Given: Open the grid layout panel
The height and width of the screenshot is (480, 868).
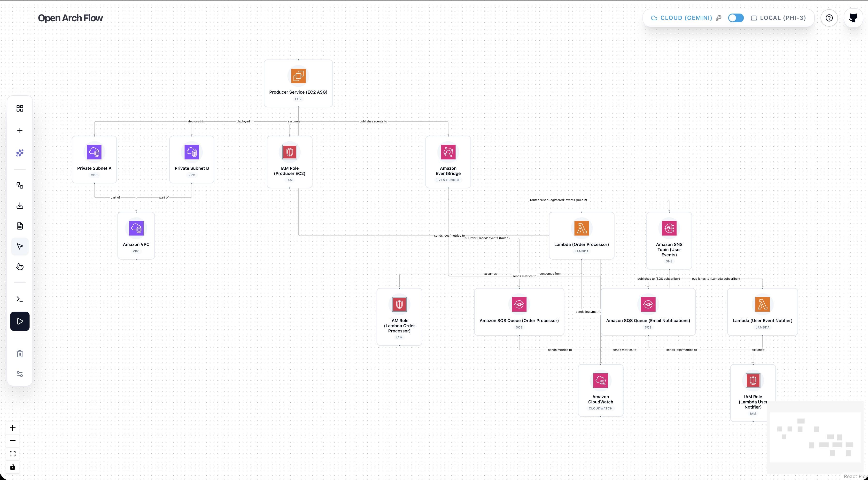Looking at the screenshot, I should pos(20,108).
